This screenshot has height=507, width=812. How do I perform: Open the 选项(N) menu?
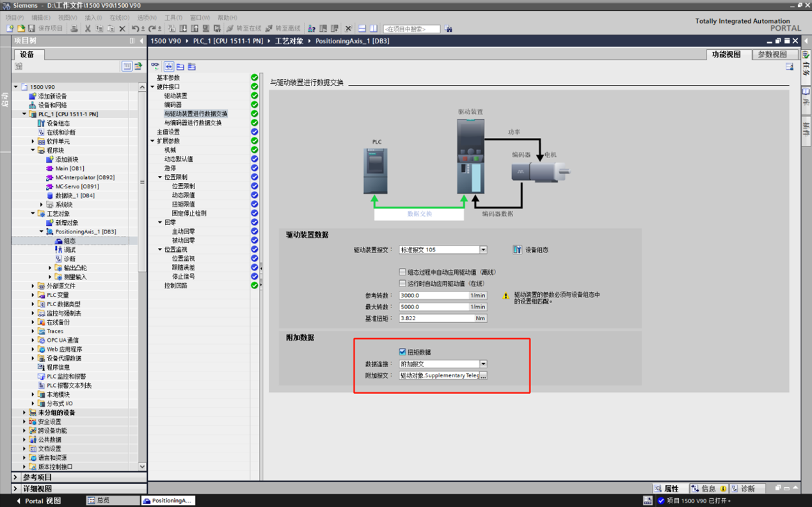[x=147, y=18]
